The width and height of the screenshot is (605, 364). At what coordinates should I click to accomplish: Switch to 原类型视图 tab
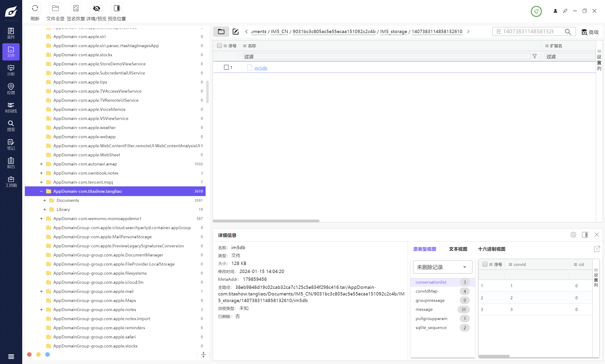(424, 249)
